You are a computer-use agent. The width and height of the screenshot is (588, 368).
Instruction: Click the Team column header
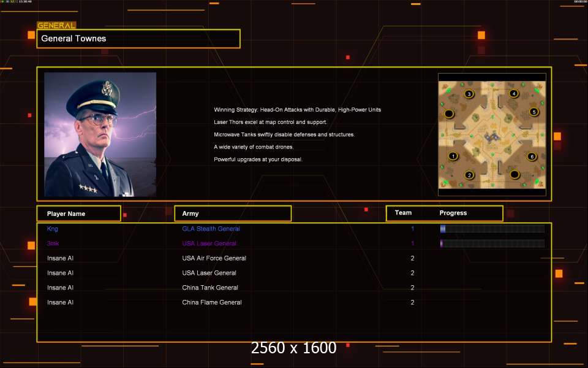click(403, 213)
